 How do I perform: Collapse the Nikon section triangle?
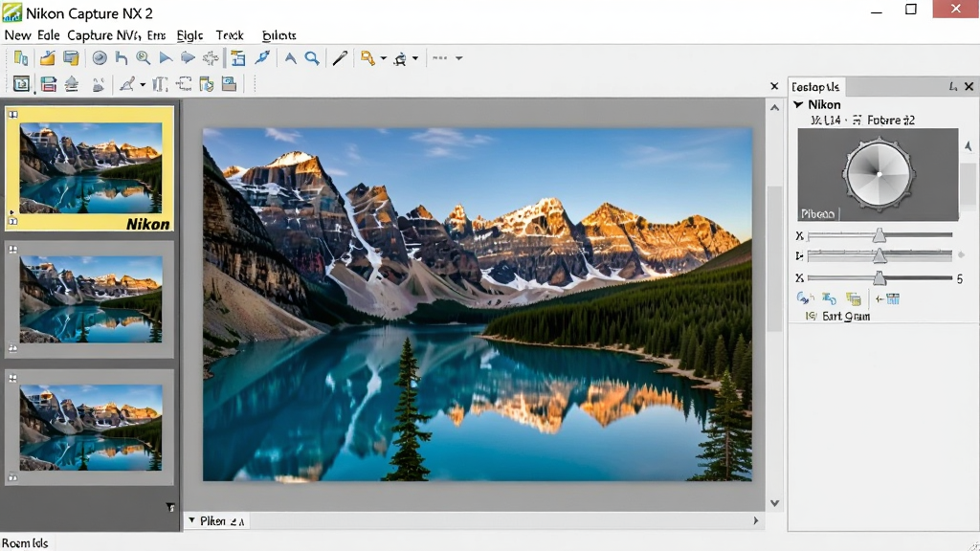click(x=798, y=104)
